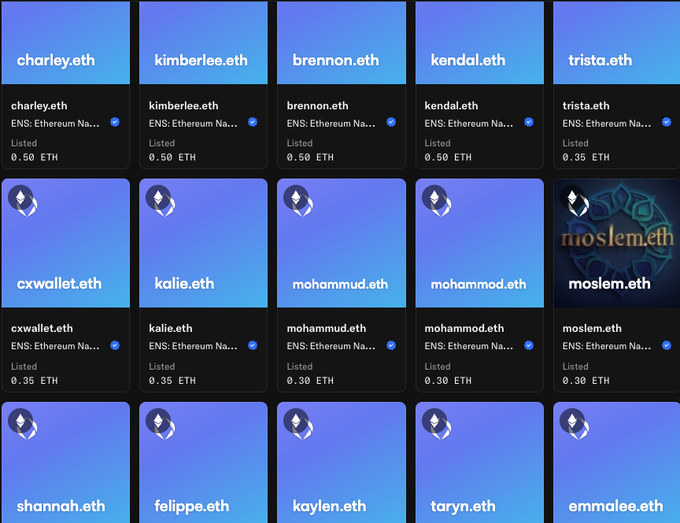Click ENS Ethereum logo on mohammud.eth image
The height and width of the screenshot is (523, 680).
298,201
